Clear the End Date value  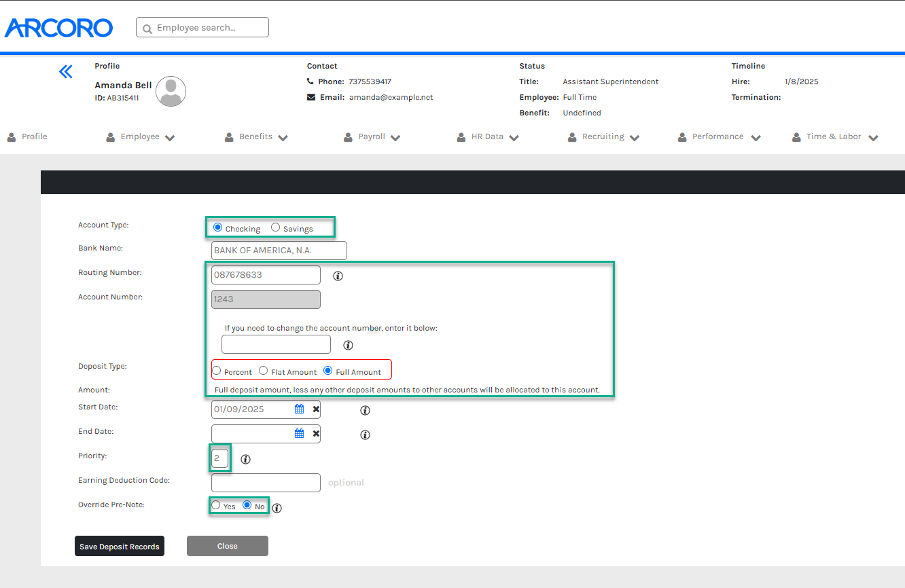coord(315,433)
